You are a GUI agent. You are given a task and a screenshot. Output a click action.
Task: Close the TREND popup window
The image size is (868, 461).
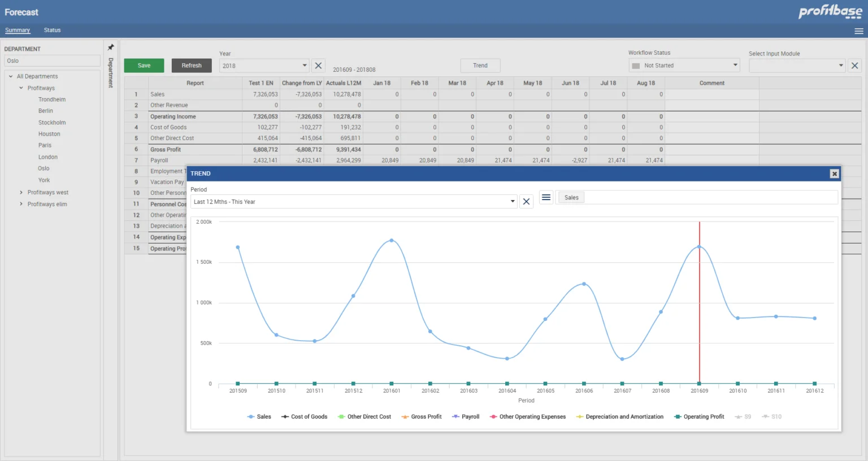834,173
